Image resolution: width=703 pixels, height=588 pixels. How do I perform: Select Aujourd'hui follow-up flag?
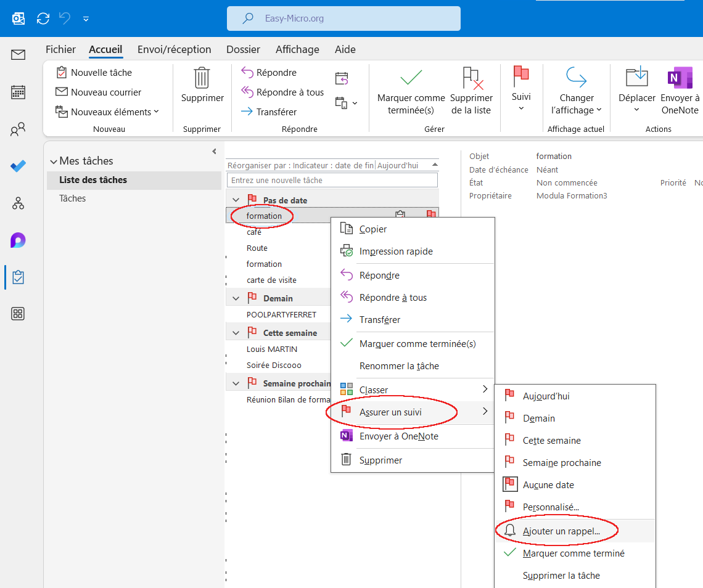point(575,396)
